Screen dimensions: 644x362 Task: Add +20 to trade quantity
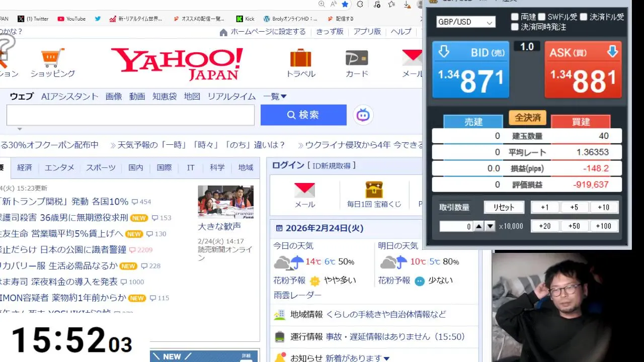[544, 226]
